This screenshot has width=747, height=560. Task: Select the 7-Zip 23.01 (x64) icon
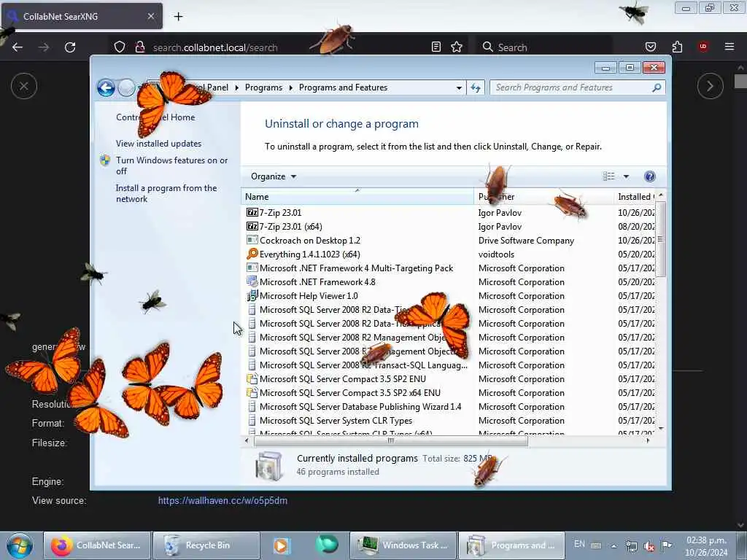coord(252,226)
